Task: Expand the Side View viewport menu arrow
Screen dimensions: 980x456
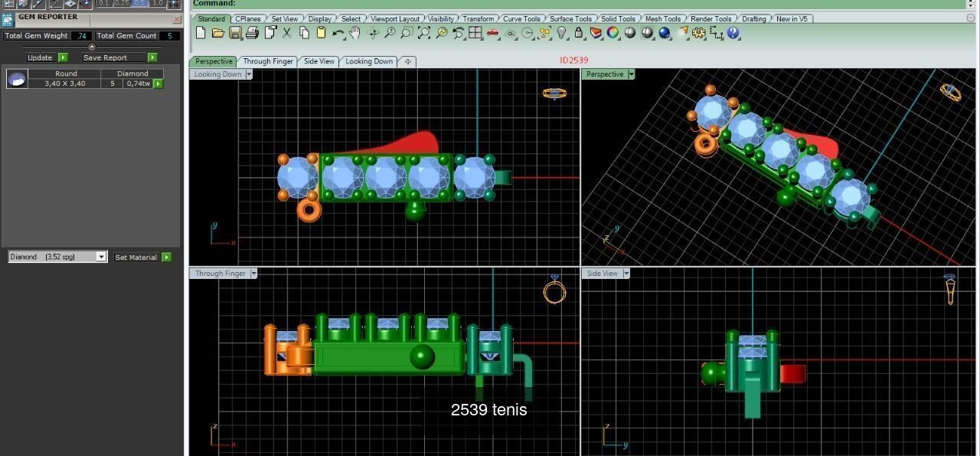Action: click(626, 274)
